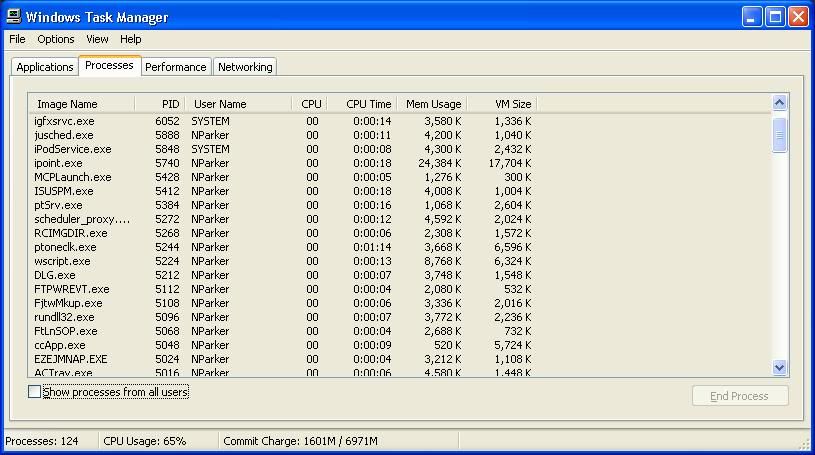Image resolution: width=815 pixels, height=455 pixels.
Task: Click the Task Manager title bar icon
Action: (x=14, y=16)
